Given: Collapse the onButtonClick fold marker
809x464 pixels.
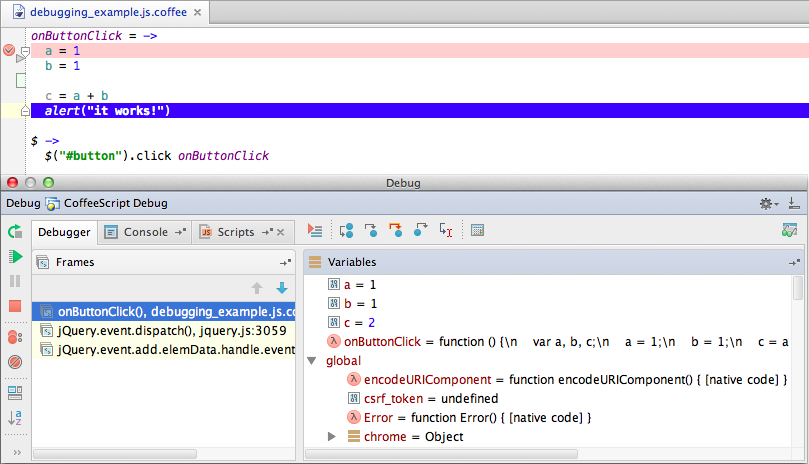Looking at the screenshot, I should 25,51.
